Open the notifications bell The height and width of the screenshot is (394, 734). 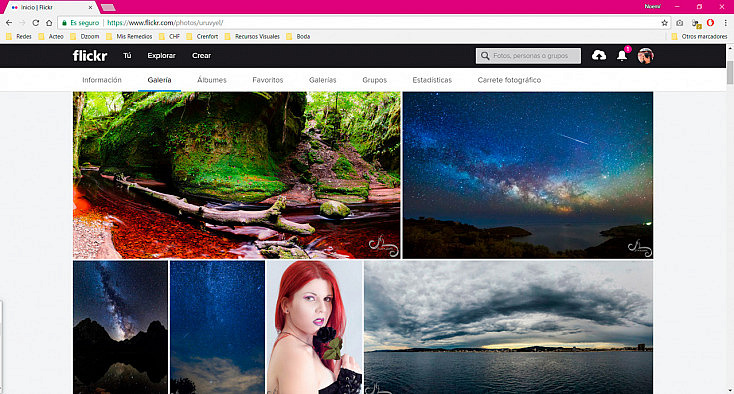pos(622,56)
